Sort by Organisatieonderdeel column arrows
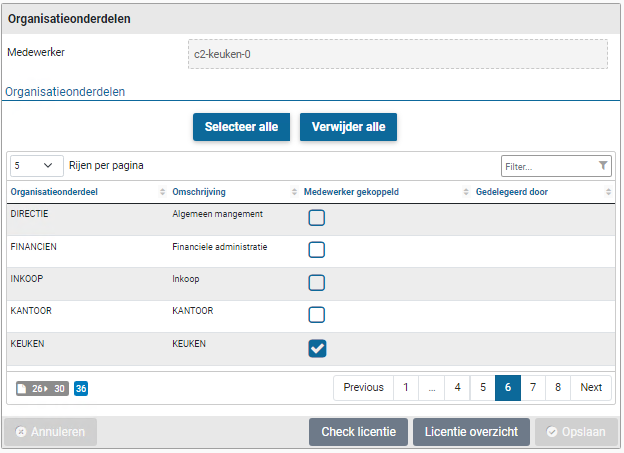Viewport: 624px width, 453px height. coord(163,192)
